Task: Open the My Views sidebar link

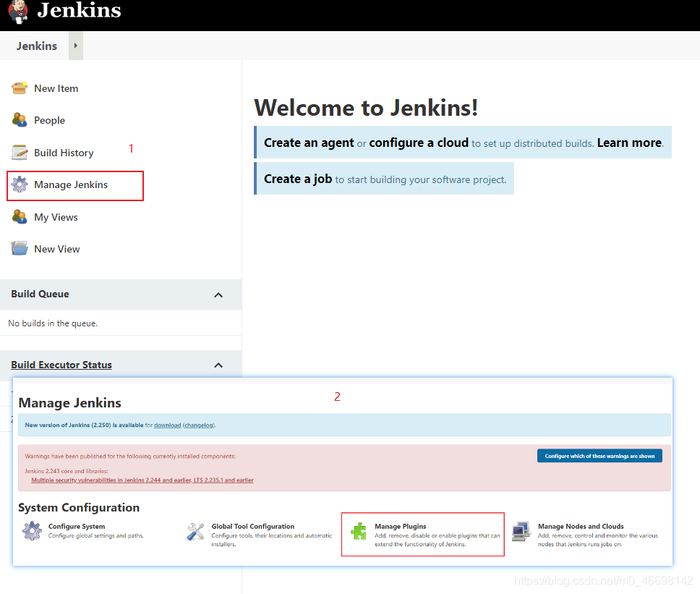Action: tap(56, 218)
